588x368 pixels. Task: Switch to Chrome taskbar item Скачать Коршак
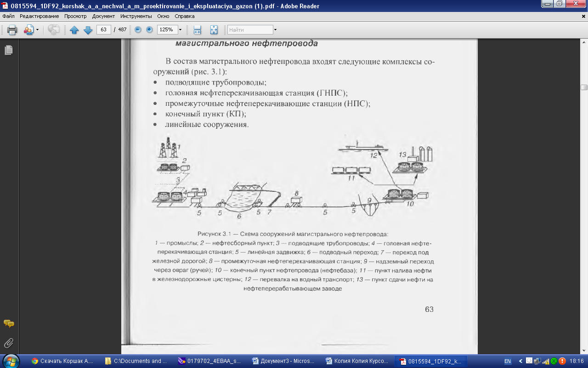click(62, 361)
